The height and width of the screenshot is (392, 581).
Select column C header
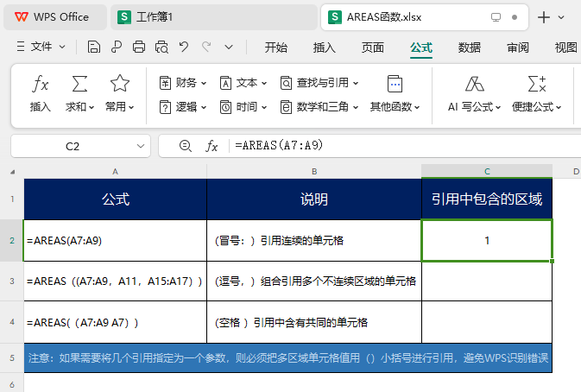[x=487, y=172]
